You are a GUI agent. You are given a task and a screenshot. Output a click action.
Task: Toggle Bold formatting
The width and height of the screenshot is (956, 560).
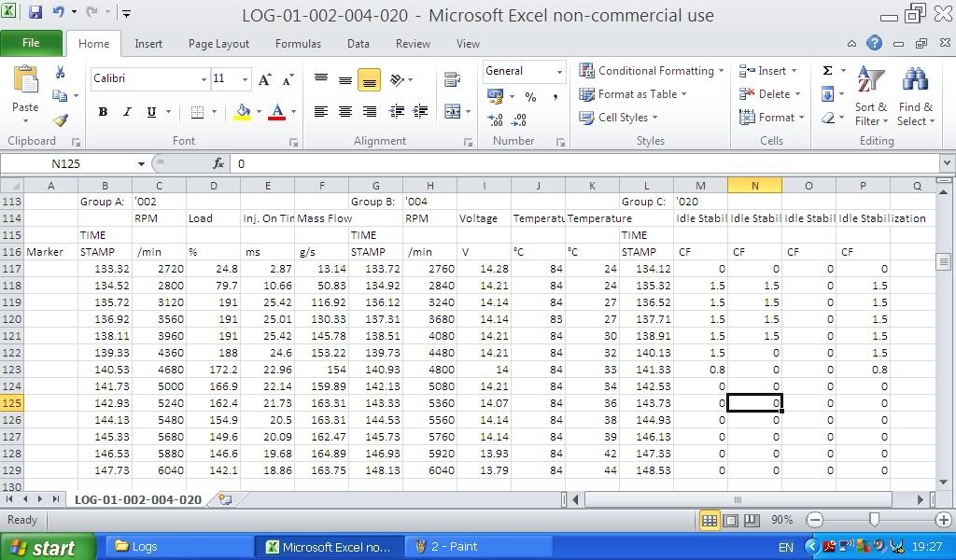[x=103, y=112]
